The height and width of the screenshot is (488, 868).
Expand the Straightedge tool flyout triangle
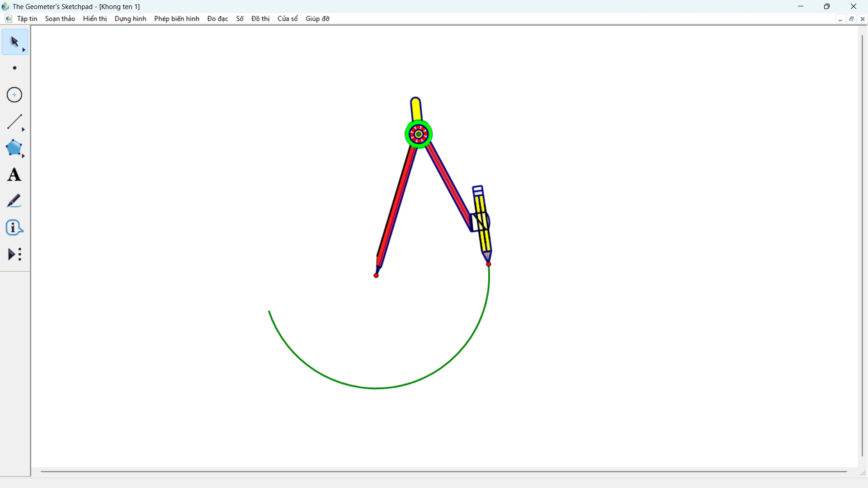click(24, 130)
